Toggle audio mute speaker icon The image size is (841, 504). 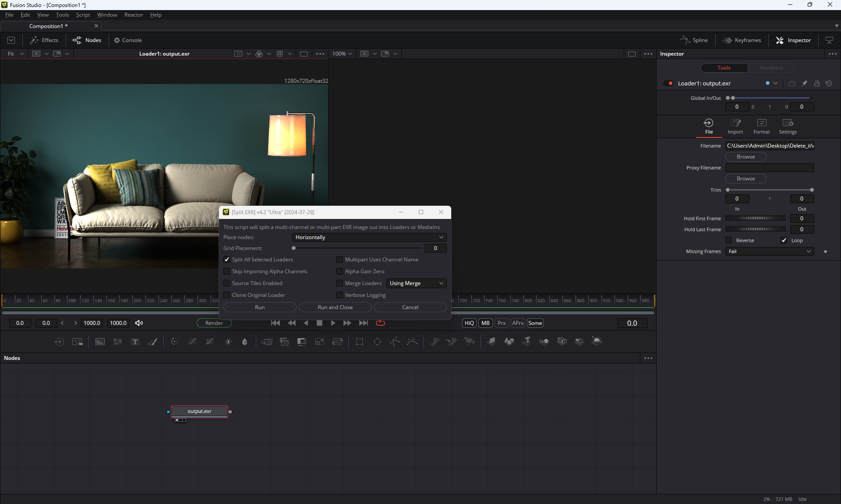[139, 323]
